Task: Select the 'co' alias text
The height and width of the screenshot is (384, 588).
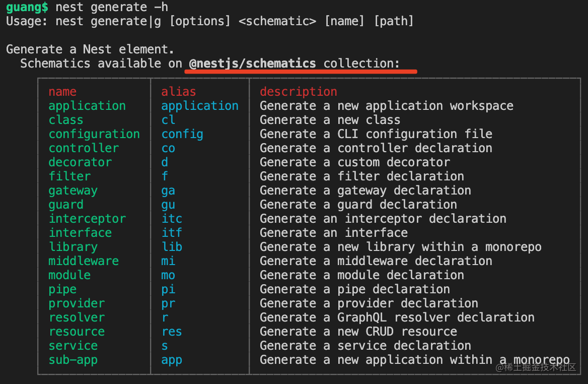Action: 168,148
